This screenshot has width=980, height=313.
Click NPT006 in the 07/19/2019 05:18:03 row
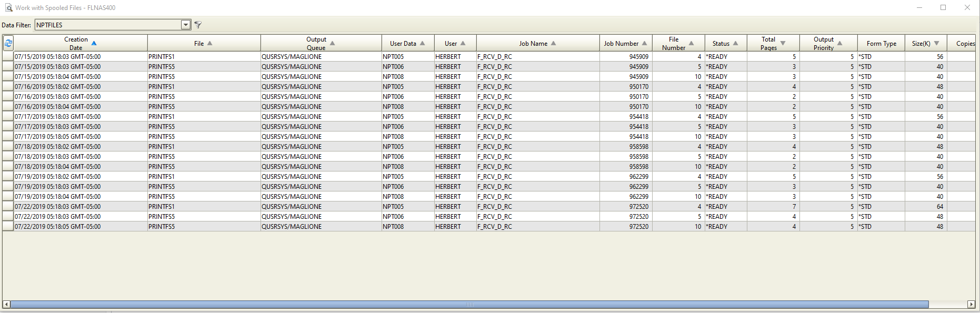click(393, 186)
